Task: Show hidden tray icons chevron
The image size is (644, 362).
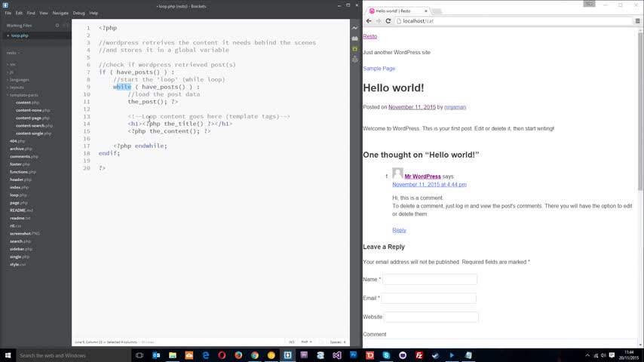Action: pos(587,355)
